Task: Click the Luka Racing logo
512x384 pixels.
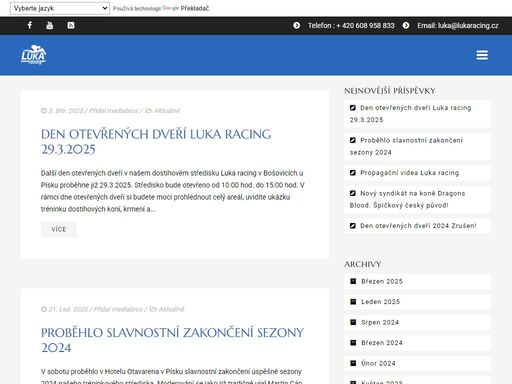Action: click(33, 55)
